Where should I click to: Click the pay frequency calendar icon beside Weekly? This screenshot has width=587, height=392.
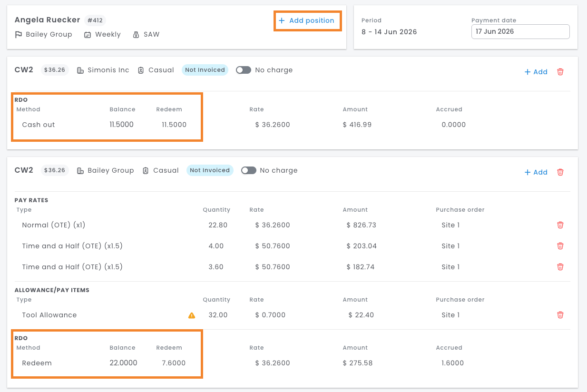[x=88, y=35]
